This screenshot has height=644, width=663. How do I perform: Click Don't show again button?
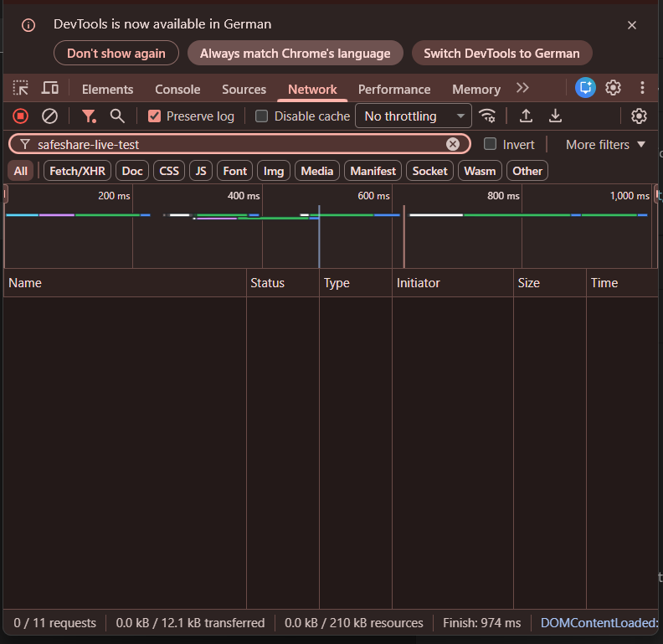116,54
